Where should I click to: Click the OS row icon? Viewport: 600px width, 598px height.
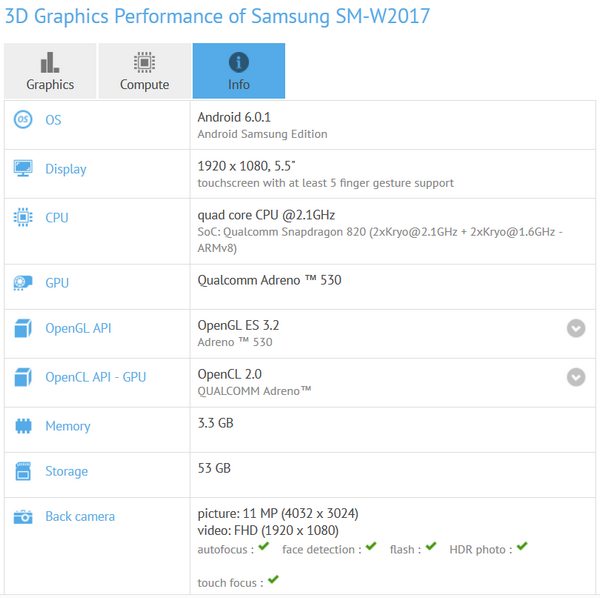(x=22, y=120)
